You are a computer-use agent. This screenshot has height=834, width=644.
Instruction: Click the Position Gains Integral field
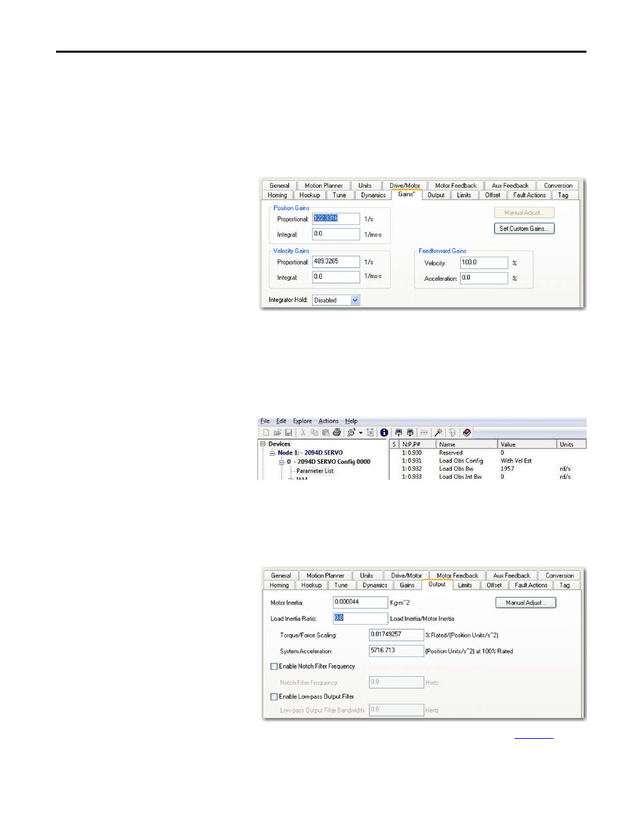pyautogui.click(x=336, y=234)
